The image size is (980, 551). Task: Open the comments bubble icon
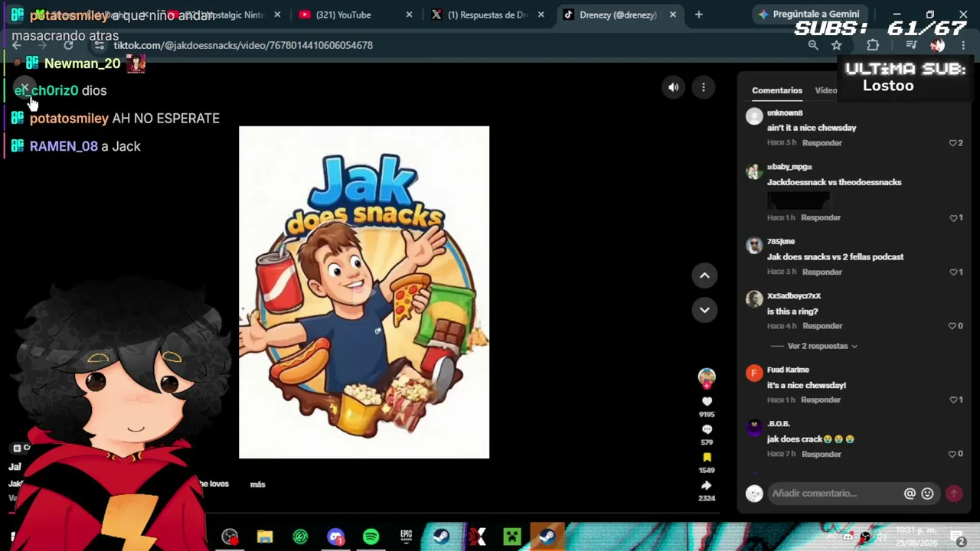[707, 429]
